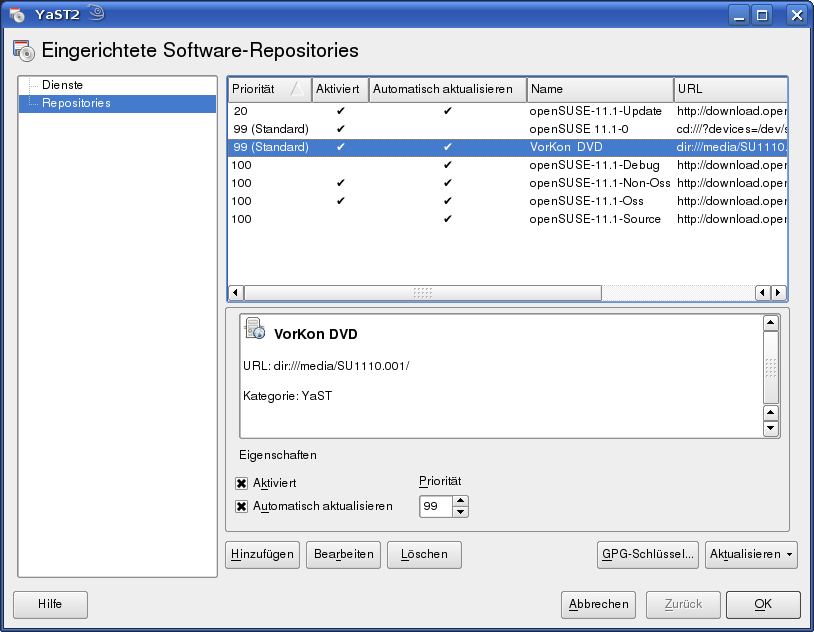Click Aktiviert checkmark of openSUSE 11.1-0 row

pos(341,129)
